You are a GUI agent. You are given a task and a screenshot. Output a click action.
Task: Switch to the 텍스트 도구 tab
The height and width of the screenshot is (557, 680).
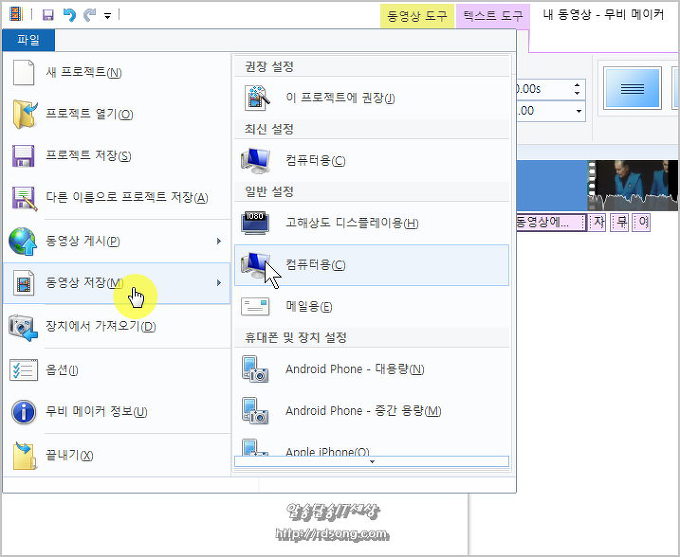click(x=493, y=16)
